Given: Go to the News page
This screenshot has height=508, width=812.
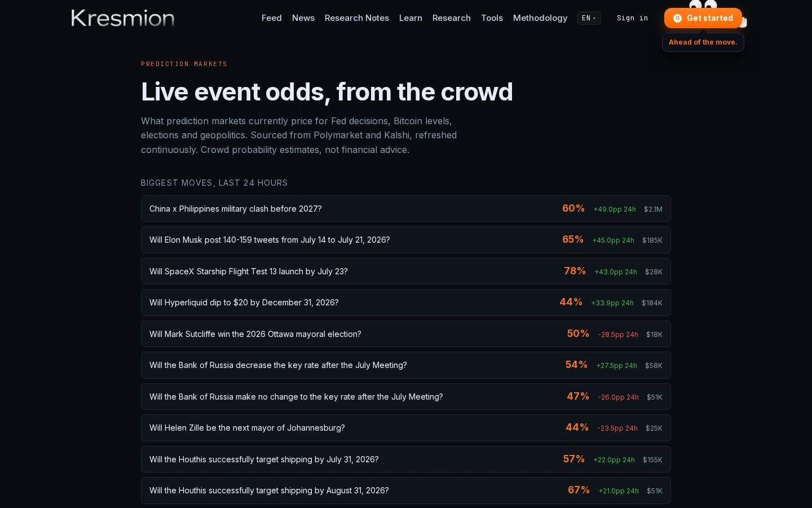Looking at the screenshot, I should (303, 18).
